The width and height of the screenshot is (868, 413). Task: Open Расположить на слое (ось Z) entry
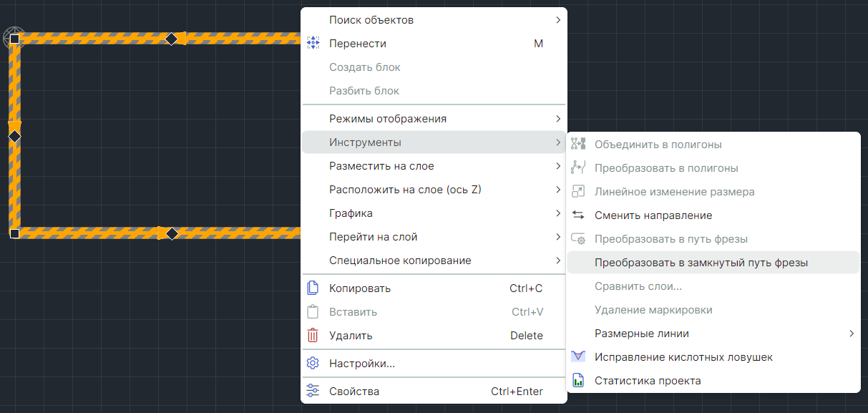point(405,190)
